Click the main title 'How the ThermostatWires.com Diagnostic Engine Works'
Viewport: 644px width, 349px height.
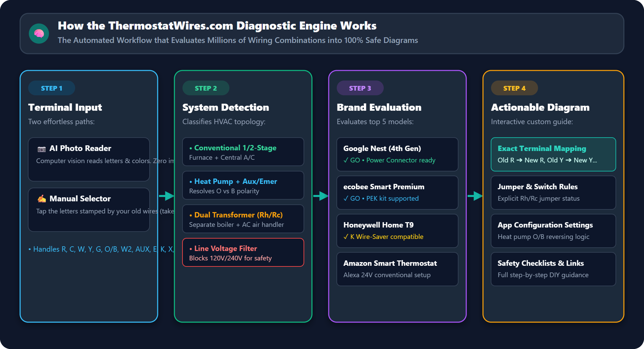(217, 26)
